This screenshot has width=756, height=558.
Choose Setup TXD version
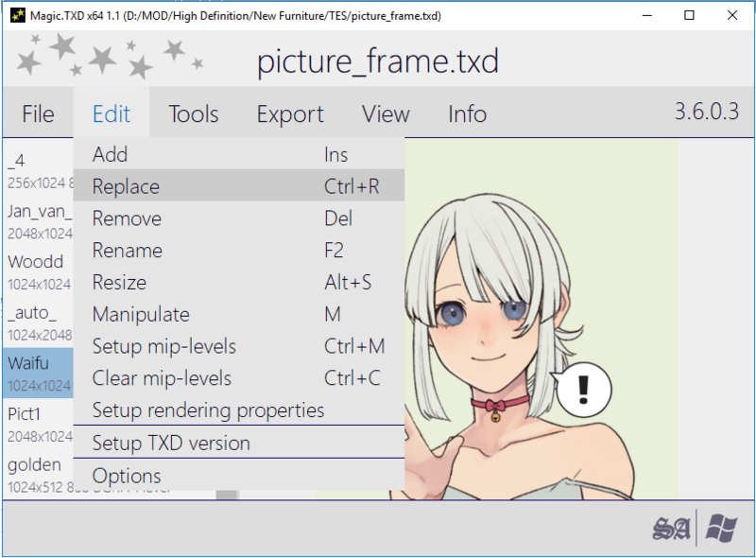[239, 443]
